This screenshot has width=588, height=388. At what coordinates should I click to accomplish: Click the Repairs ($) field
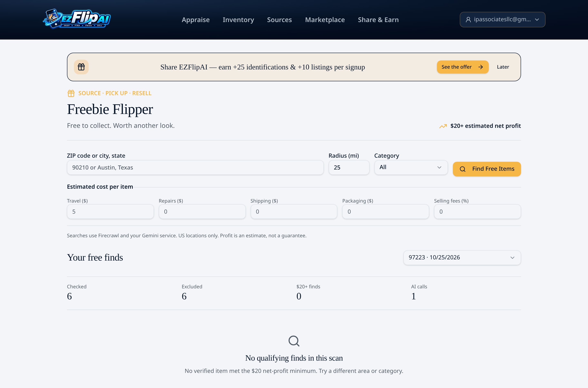coord(202,212)
